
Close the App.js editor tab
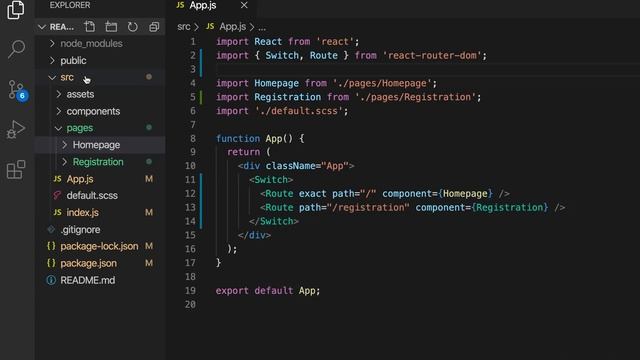(x=244, y=5)
